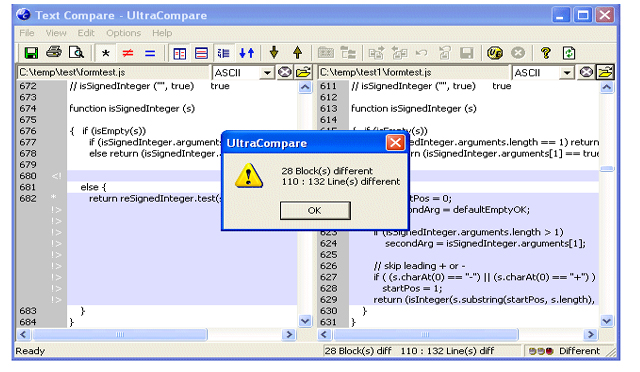
Task: Toggle show only different lines button
Action: (128, 53)
